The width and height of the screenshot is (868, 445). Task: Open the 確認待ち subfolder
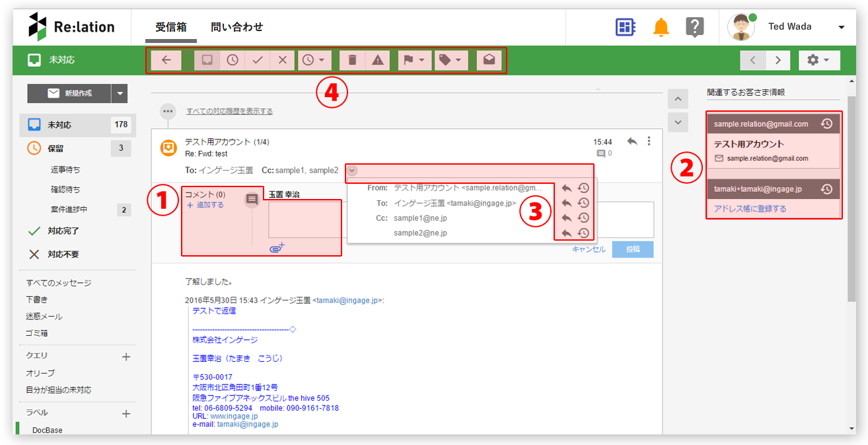[x=65, y=190]
